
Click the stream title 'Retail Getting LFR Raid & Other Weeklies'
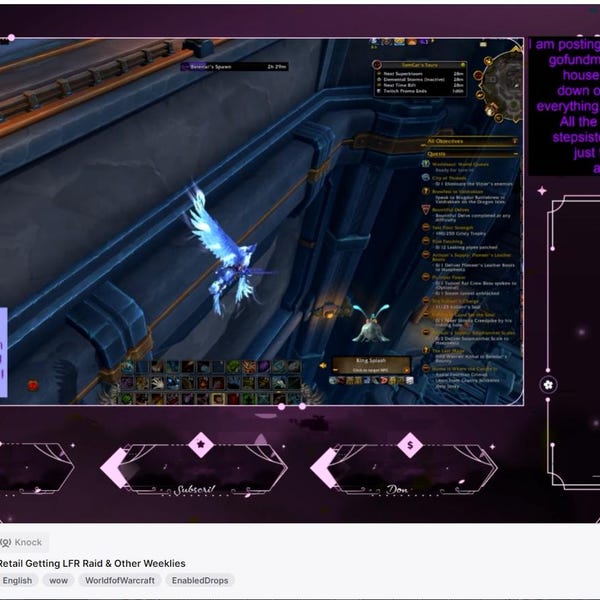click(x=92, y=563)
